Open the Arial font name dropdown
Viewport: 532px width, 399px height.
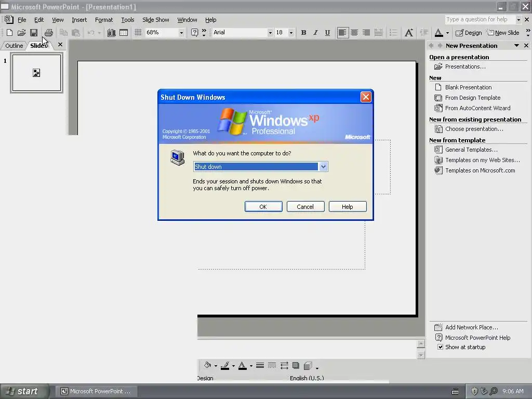point(270,33)
